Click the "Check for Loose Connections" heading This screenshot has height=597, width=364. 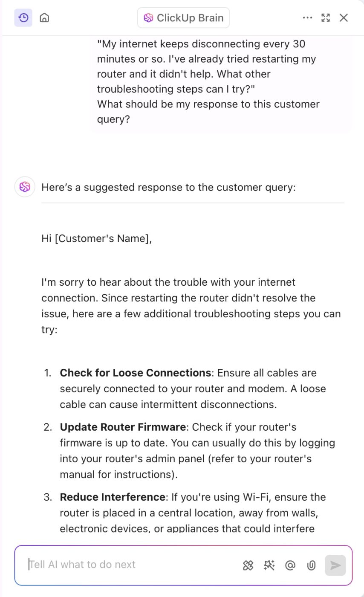click(x=135, y=373)
